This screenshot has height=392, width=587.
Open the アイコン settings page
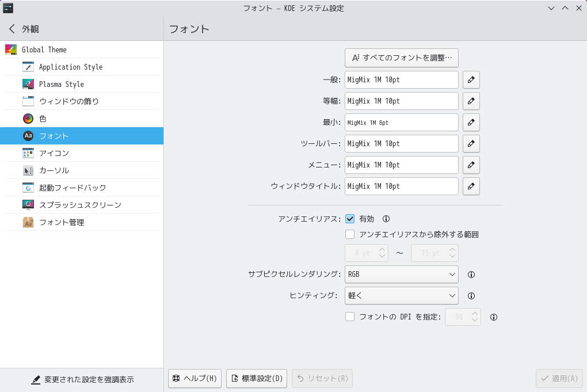coord(82,153)
